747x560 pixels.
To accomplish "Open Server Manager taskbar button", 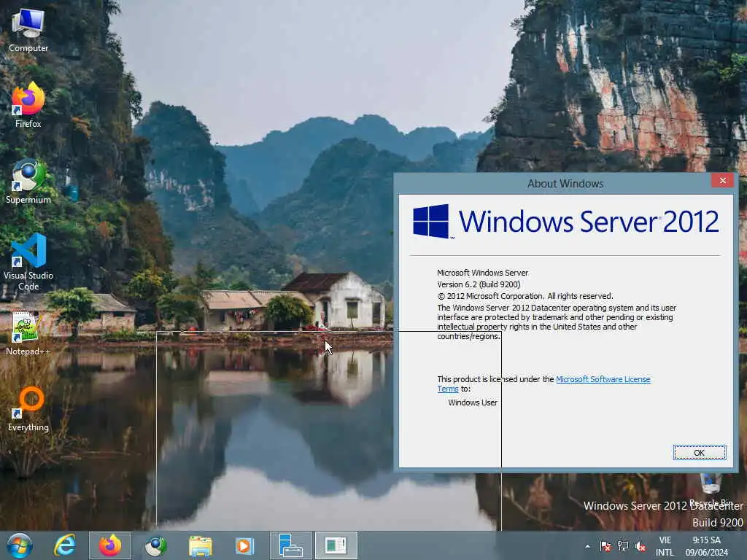I will tap(290, 545).
